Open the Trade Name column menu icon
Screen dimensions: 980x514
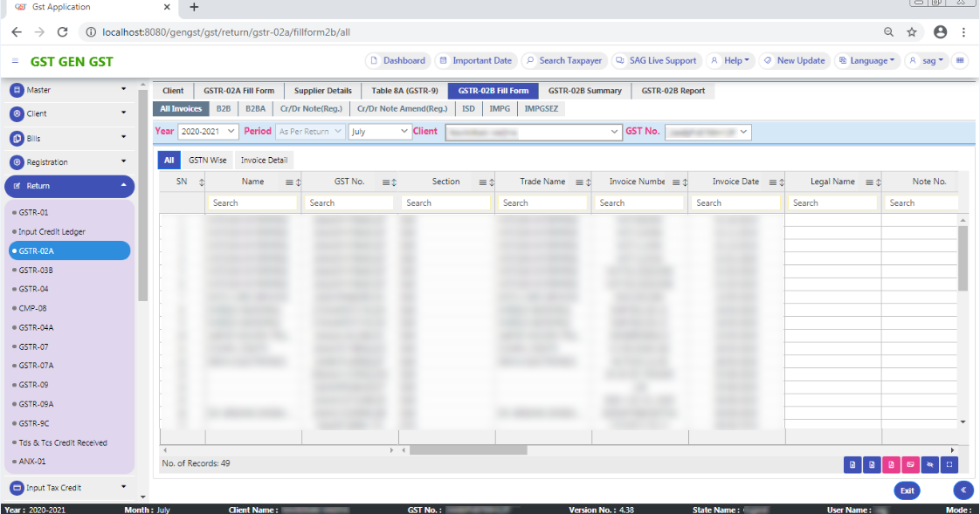point(579,182)
